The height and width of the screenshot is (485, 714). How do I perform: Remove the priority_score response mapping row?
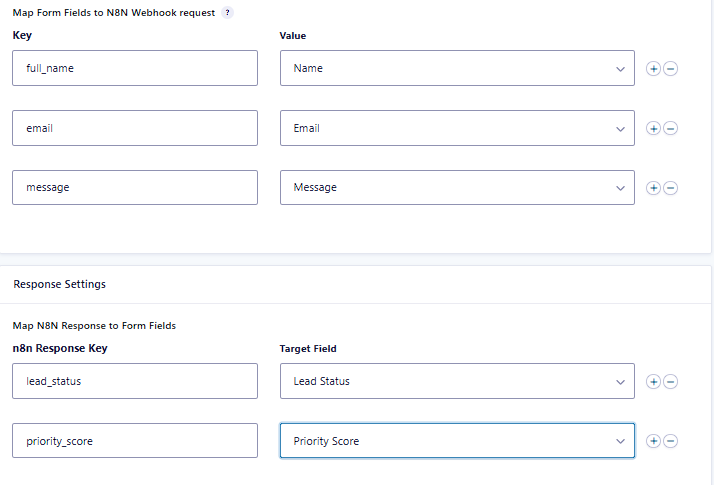click(x=671, y=440)
